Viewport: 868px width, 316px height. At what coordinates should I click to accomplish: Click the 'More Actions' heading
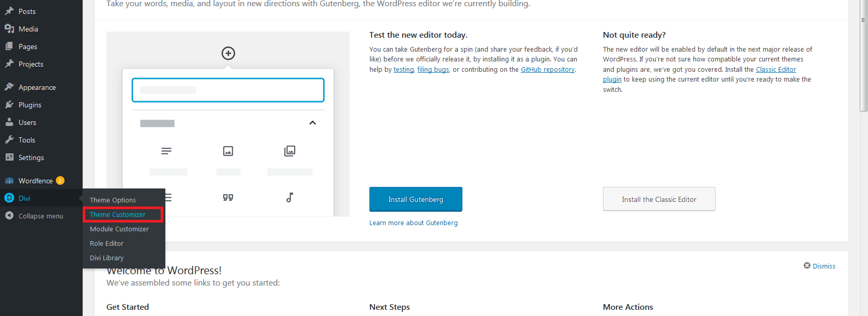(628, 307)
